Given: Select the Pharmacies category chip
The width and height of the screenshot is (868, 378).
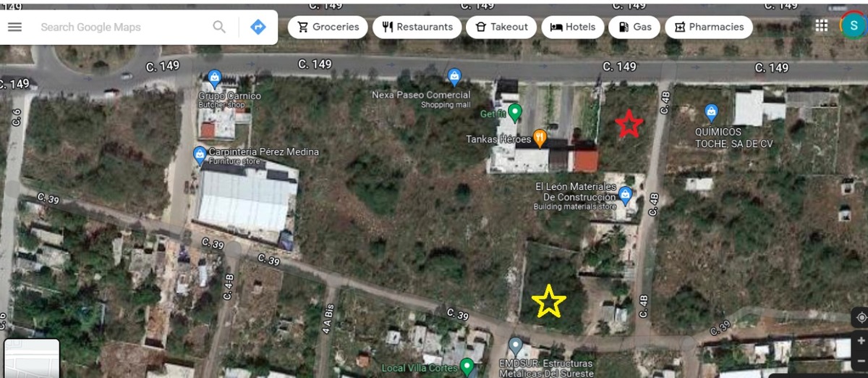Looking at the screenshot, I should point(709,27).
